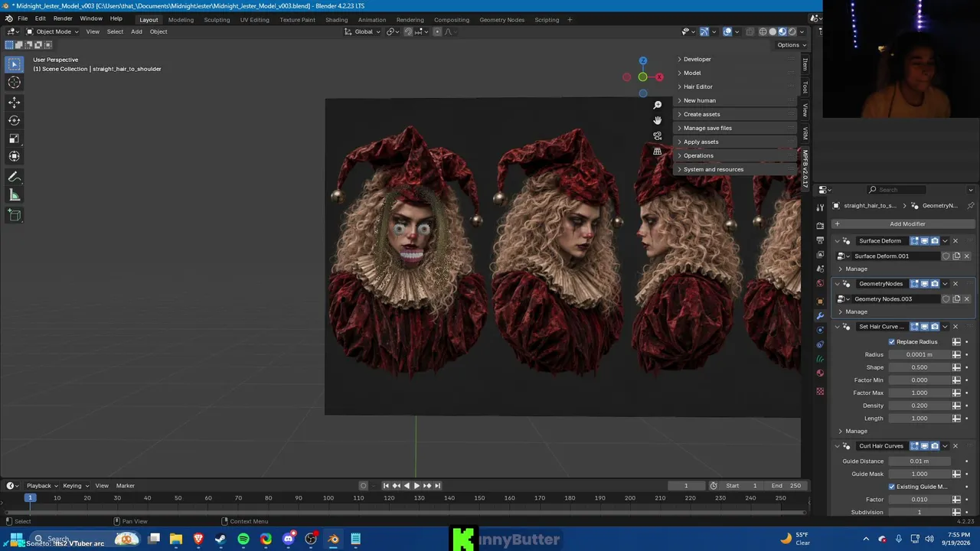Toggle camera view icon in viewport
Image resolution: width=980 pixels, height=551 pixels.
coord(657,135)
